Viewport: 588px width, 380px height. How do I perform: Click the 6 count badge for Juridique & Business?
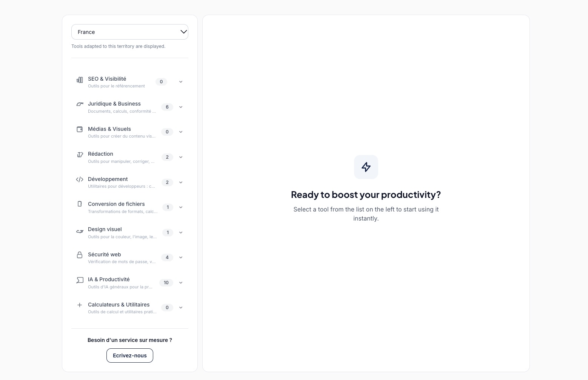click(x=167, y=107)
